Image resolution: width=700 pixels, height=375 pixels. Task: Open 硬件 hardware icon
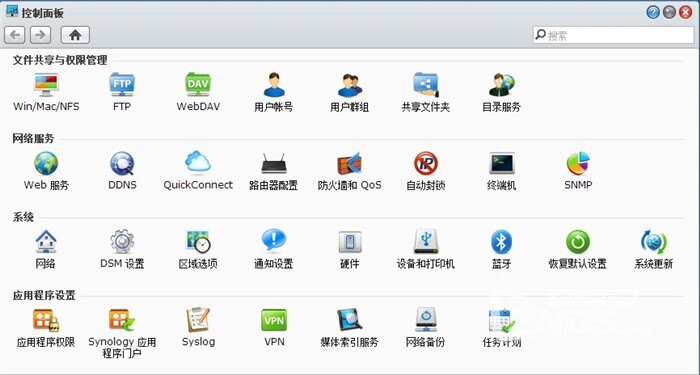pyautogui.click(x=350, y=242)
